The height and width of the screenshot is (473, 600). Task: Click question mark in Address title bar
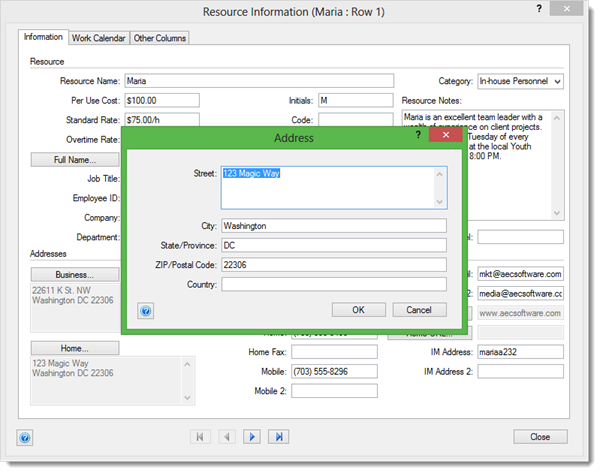[x=418, y=136]
